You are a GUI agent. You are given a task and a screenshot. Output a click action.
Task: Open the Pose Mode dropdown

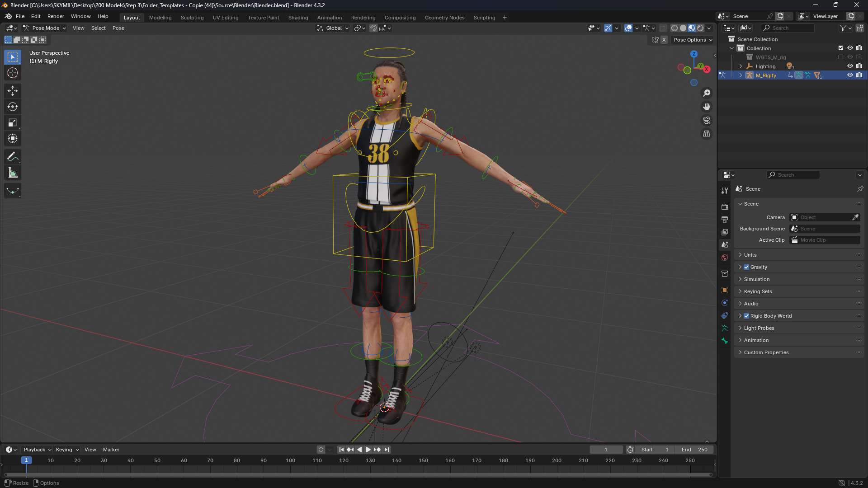tap(45, 28)
